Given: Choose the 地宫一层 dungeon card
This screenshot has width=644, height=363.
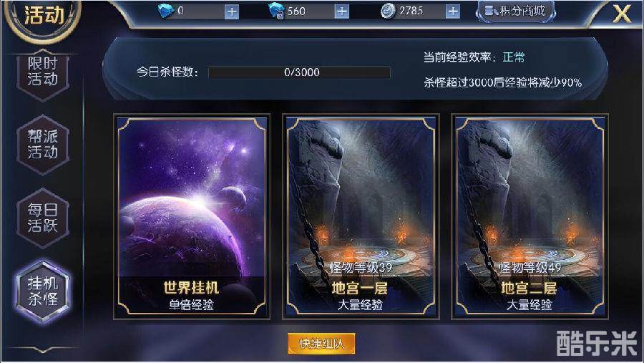Looking at the screenshot, I should tap(361, 217).
